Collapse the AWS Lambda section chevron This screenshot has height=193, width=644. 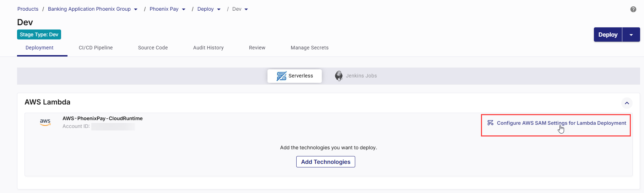click(627, 103)
